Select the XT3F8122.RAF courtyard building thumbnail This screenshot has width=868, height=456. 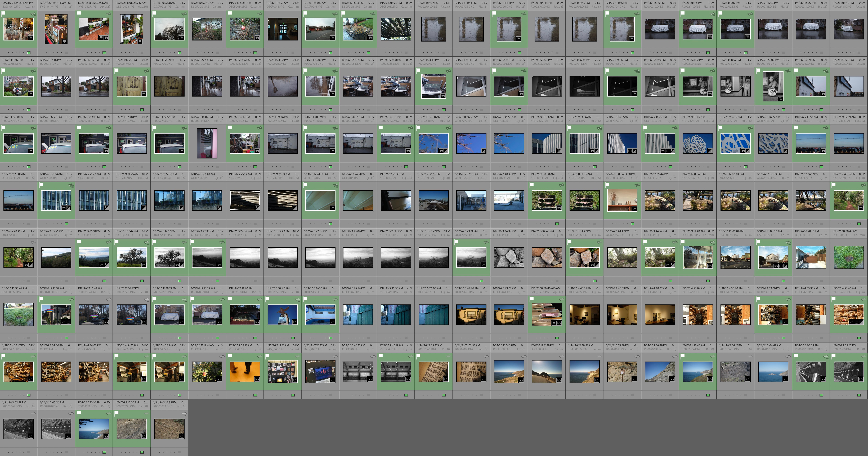pos(471,200)
